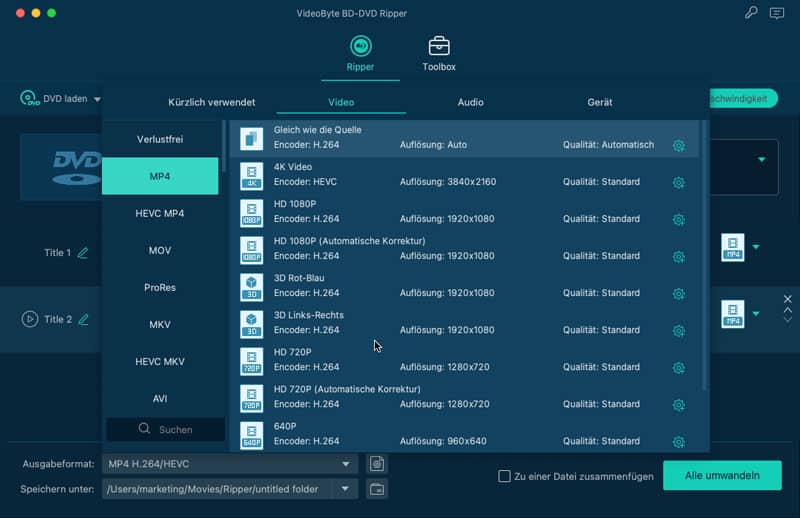The height and width of the screenshot is (518, 800).
Task: Click Title 1 MP4 output format icon
Action: tap(733, 248)
